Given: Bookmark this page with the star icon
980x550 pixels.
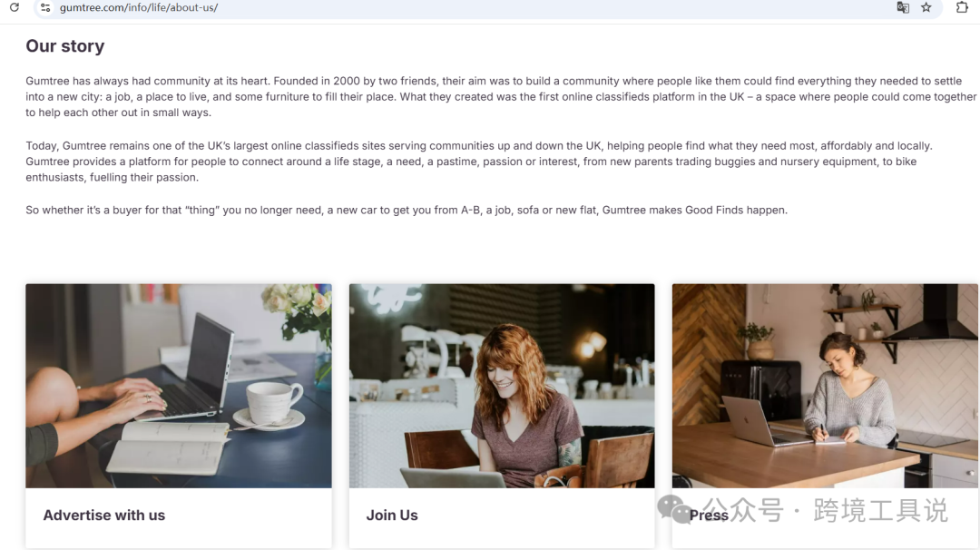Looking at the screenshot, I should click(x=926, y=7).
